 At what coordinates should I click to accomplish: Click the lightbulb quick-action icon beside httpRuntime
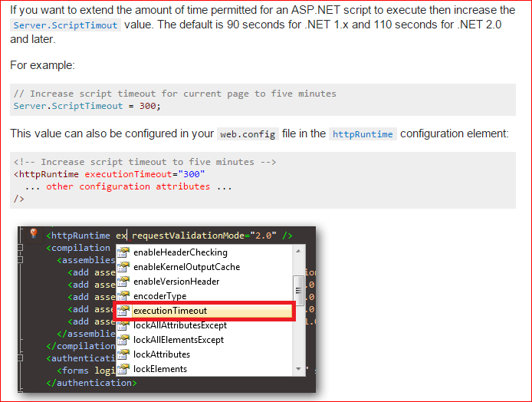[33, 233]
